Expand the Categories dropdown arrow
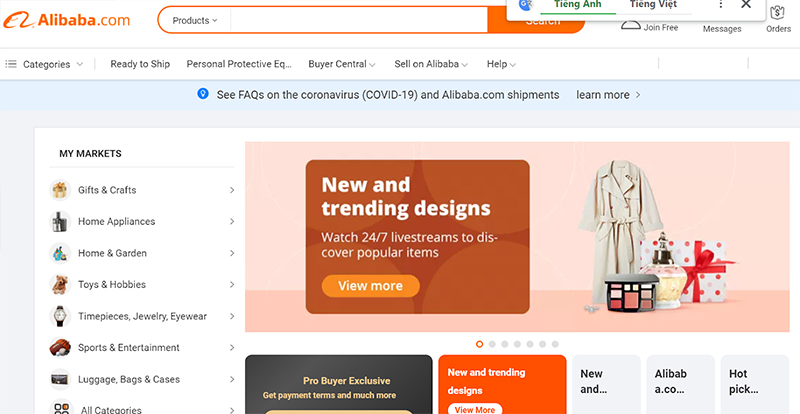 (x=80, y=64)
